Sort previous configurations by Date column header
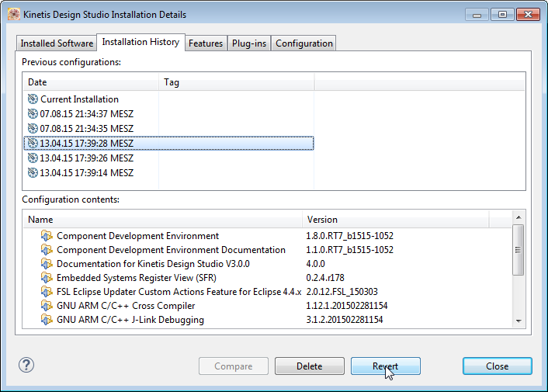This screenshot has width=548, height=392. [x=91, y=82]
